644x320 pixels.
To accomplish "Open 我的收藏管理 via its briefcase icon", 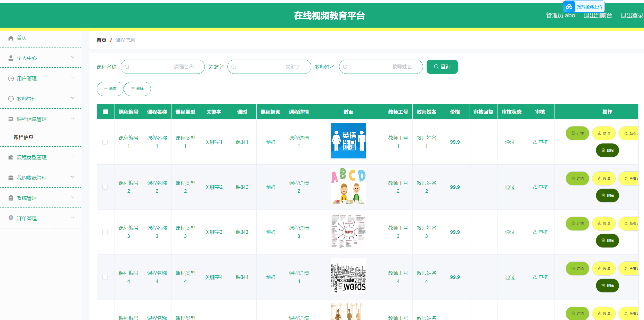I will 11,177.
